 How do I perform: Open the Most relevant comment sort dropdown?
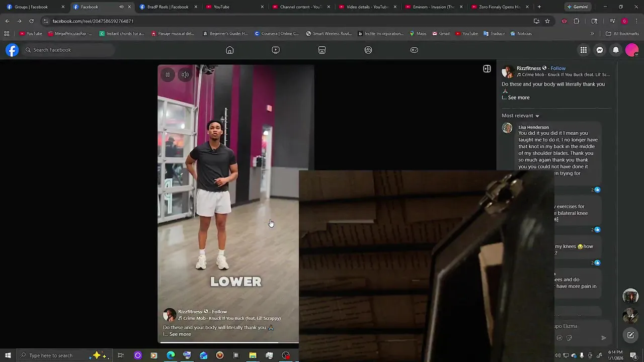pyautogui.click(x=520, y=116)
